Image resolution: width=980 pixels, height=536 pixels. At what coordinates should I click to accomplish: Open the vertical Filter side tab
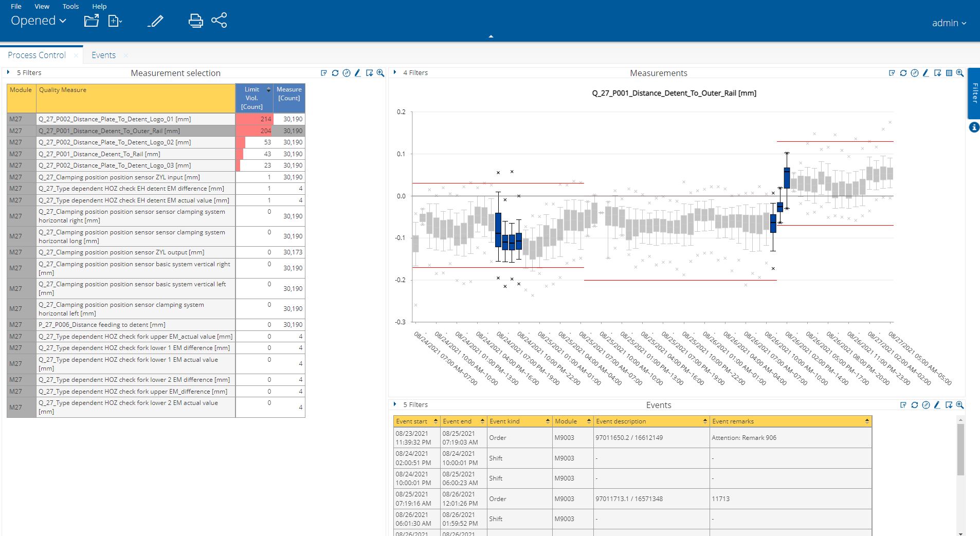(x=974, y=94)
